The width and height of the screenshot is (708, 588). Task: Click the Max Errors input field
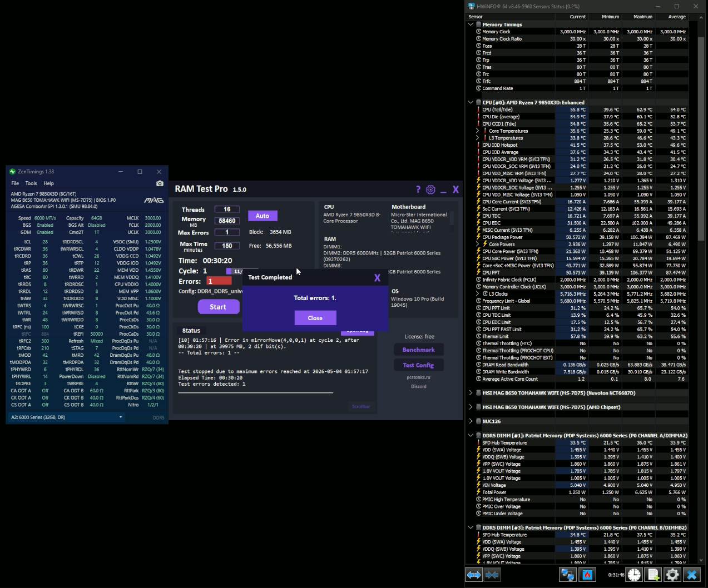click(x=227, y=232)
